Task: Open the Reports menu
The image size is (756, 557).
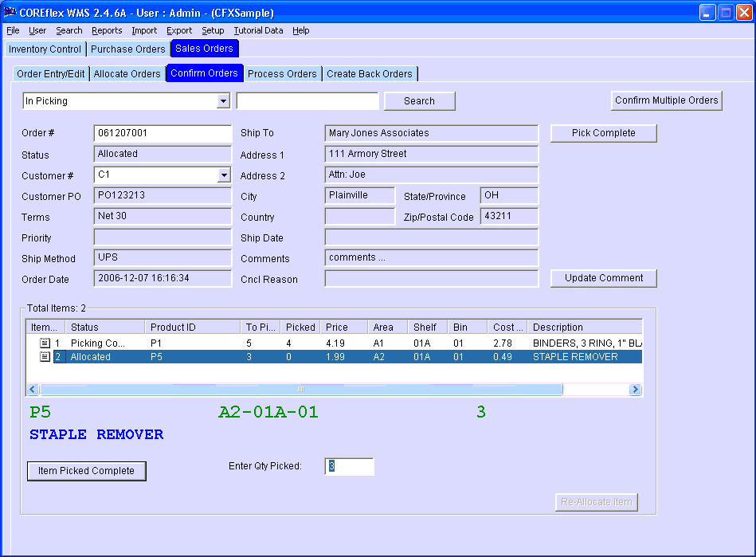Action: [107, 30]
